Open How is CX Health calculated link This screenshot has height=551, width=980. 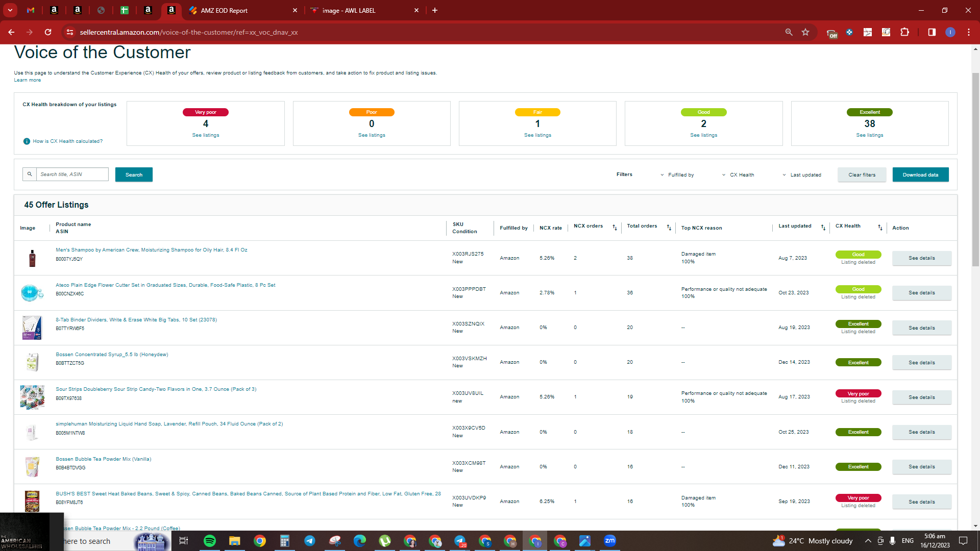(67, 141)
